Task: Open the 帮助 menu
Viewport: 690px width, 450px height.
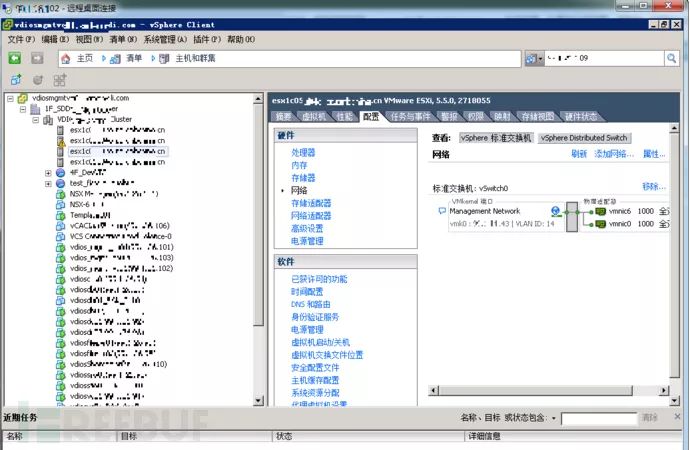Action: (241, 39)
